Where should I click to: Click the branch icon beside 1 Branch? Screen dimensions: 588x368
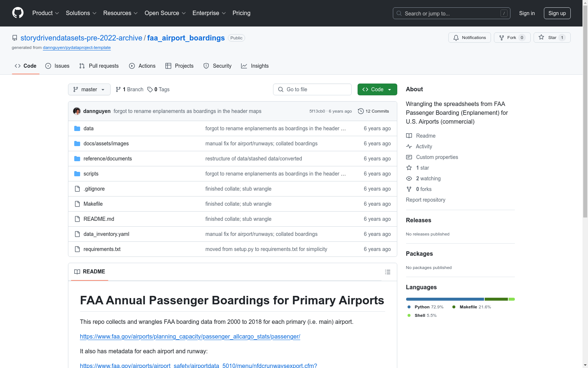[118, 89]
